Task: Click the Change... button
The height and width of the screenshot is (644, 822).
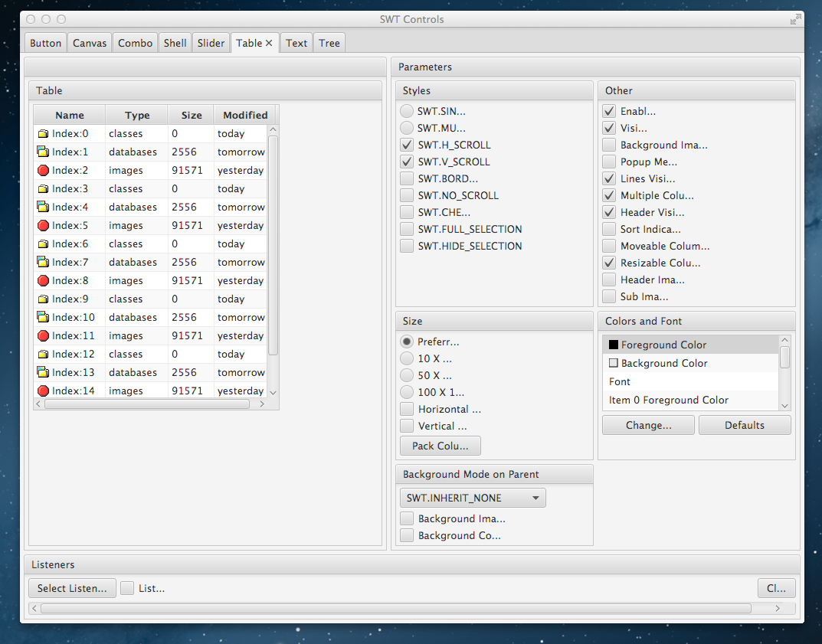Action: [648, 425]
